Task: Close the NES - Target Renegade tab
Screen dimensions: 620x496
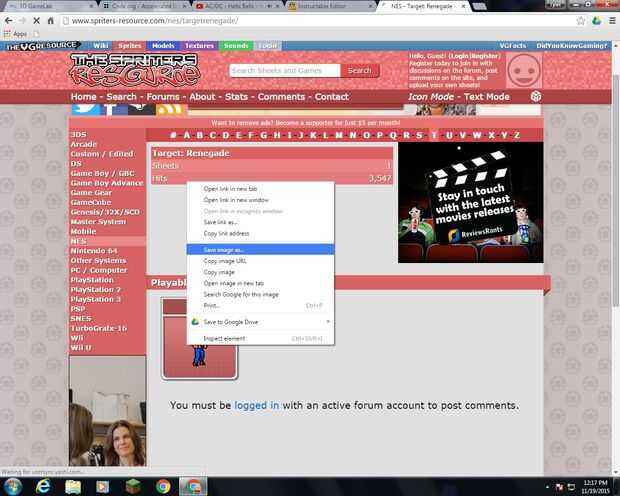Action: point(463,6)
